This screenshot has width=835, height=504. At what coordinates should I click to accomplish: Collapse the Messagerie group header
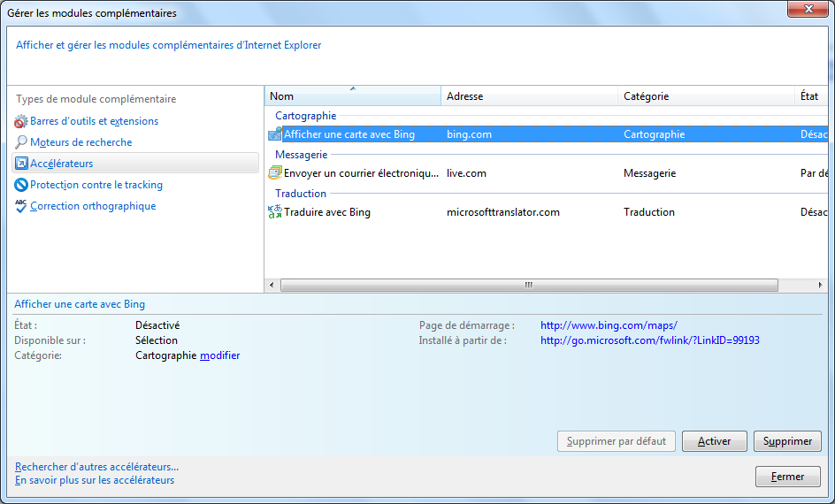tap(302, 155)
